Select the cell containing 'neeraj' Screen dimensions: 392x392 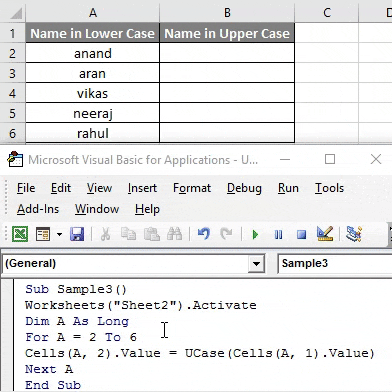93,113
